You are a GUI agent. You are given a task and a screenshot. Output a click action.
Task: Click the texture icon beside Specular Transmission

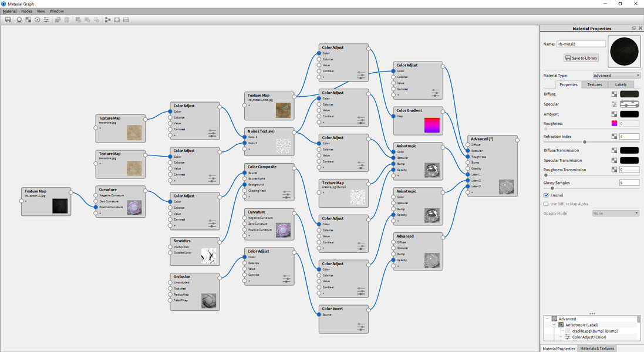(614, 160)
